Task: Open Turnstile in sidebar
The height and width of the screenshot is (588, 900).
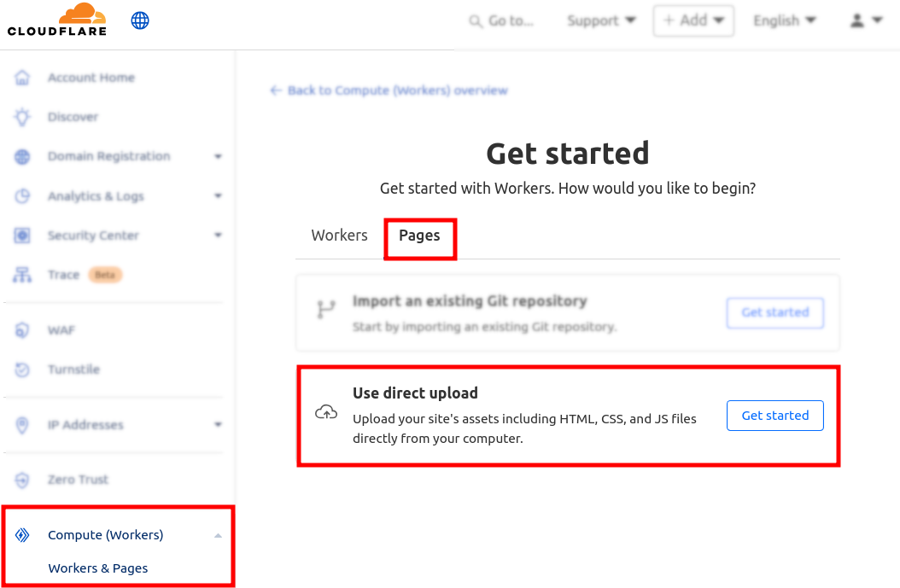Action: (x=74, y=370)
